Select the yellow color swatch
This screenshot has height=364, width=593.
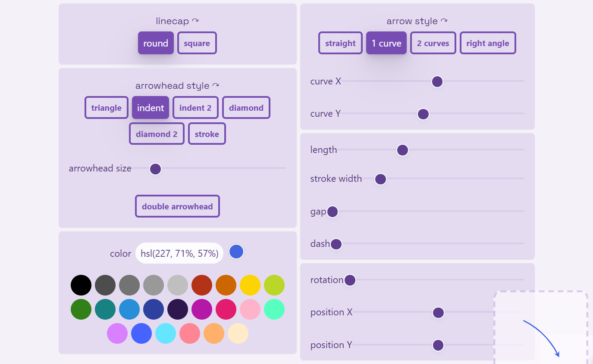(250, 285)
